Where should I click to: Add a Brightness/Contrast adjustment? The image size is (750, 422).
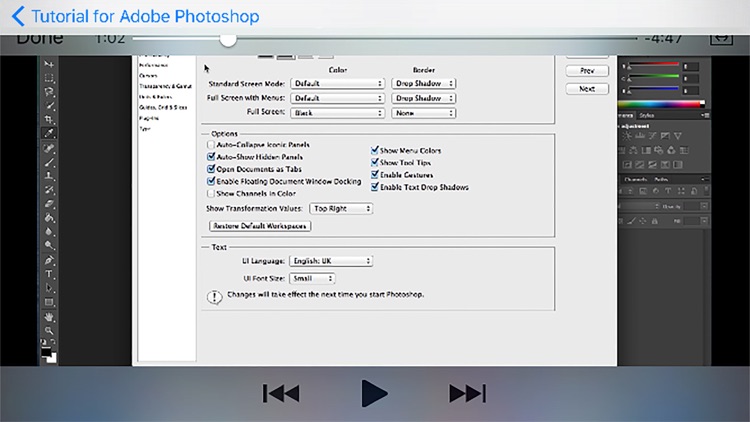(627, 136)
